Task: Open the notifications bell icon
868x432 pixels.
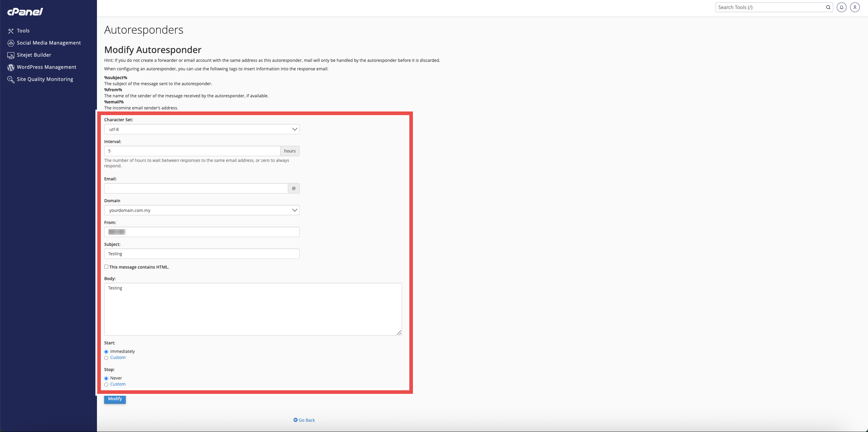Action: pyautogui.click(x=841, y=7)
